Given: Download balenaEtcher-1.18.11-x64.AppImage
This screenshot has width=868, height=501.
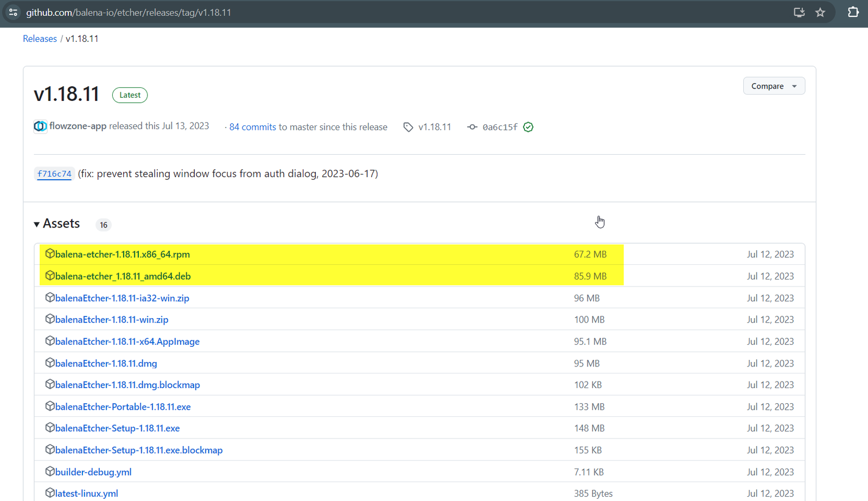Looking at the screenshot, I should tap(127, 341).
